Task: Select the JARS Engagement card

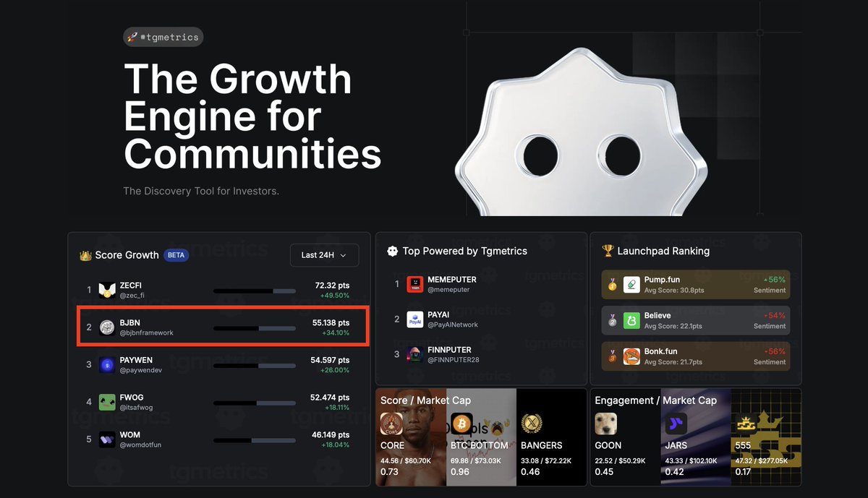Action: [x=696, y=437]
